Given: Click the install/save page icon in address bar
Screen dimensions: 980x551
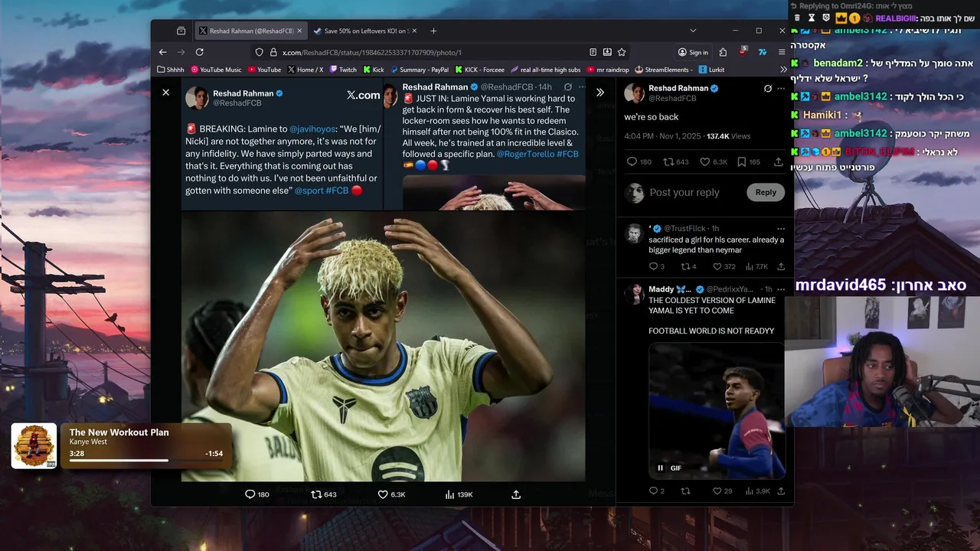Looking at the screenshot, I should (607, 52).
